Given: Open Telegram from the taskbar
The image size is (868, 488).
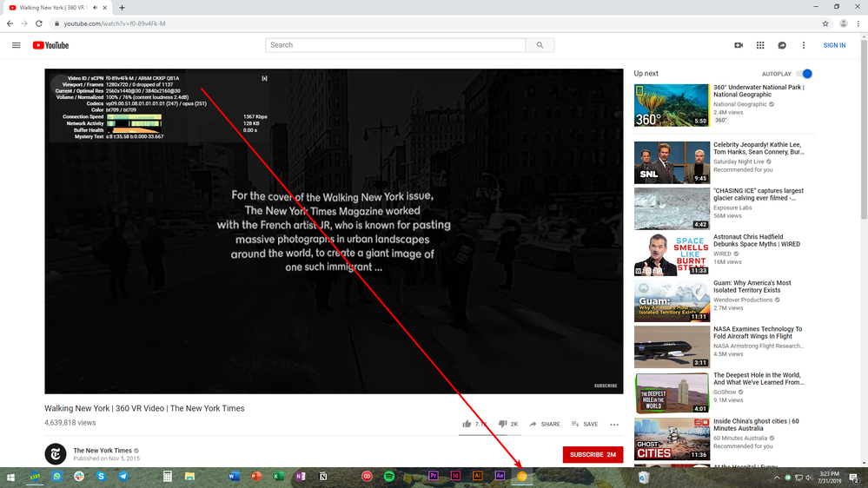Looking at the screenshot, I should pos(123,477).
